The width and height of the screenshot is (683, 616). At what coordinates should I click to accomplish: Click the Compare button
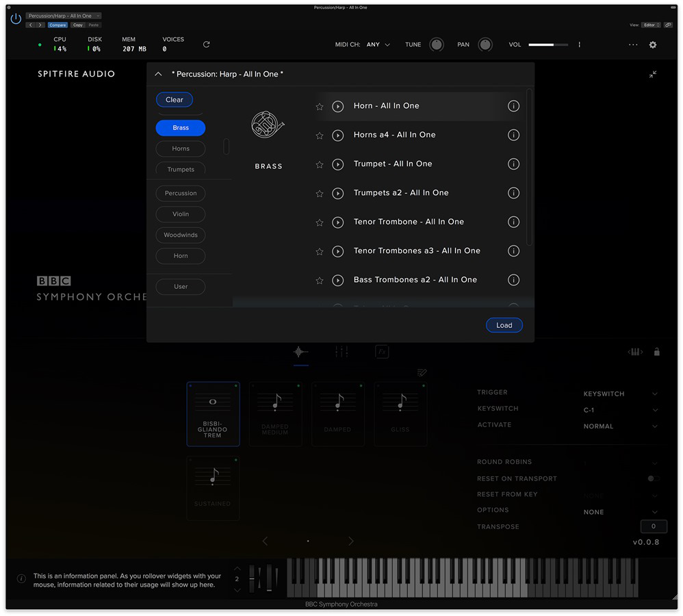pos(57,25)
